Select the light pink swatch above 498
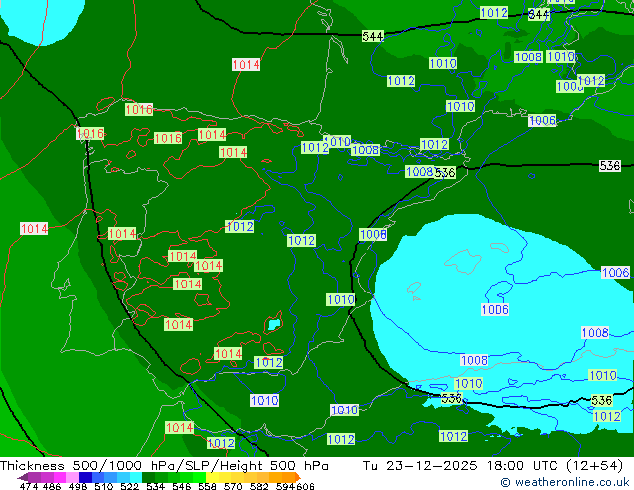The width and height of the screenshot is (634, 490). (x=72, y=477)
